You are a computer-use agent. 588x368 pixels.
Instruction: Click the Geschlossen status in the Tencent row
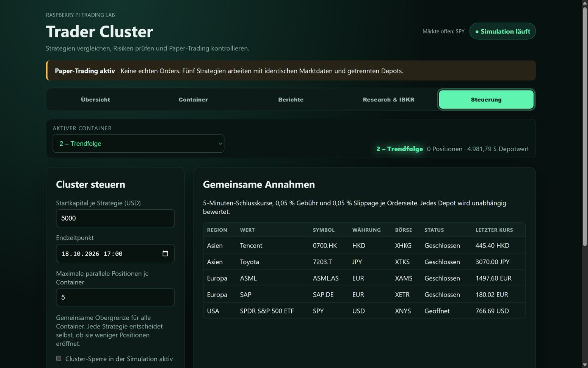(442, 245)
